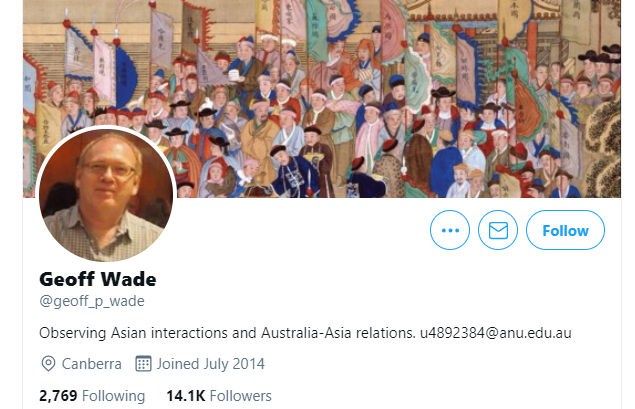Click the location pin icon
Image resolution: width=635 pixels, height=409 pixels.
click(x=48, y=364)
